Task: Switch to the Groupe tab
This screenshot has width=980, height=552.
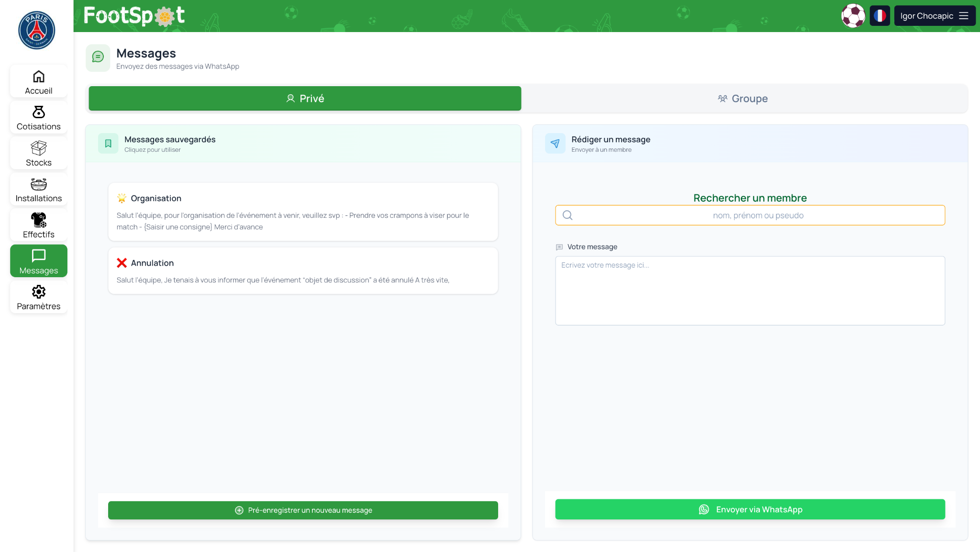Action: [743, 99]
